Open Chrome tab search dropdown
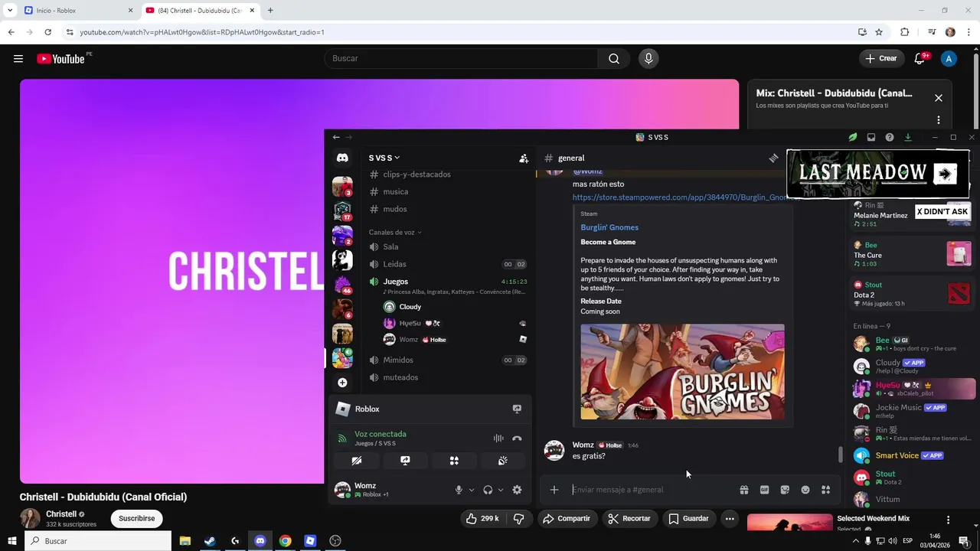This screenshot has height=551, width=980. pos(10,11)
